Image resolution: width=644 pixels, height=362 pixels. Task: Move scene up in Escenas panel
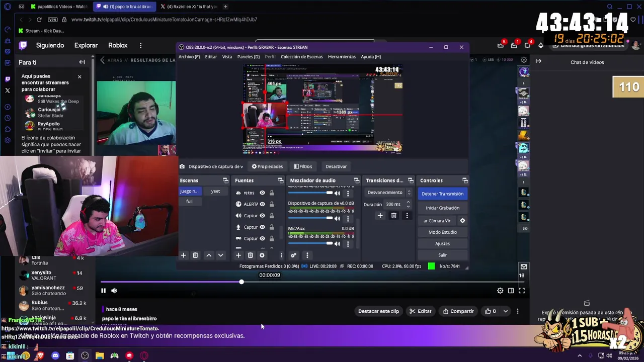pyautogui.click(x=209, y=255)
